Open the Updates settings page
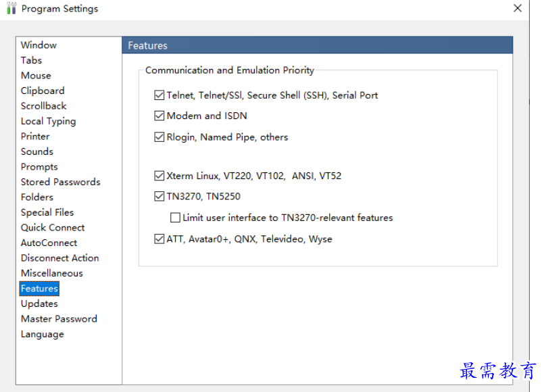 pyautogui.click(x=39, y=303)
